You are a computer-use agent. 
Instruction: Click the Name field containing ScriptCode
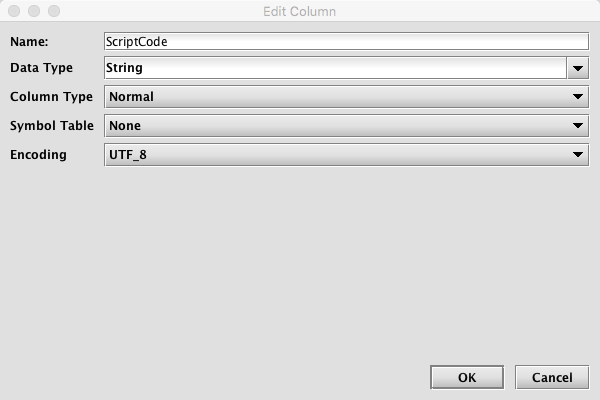[346, 41]
